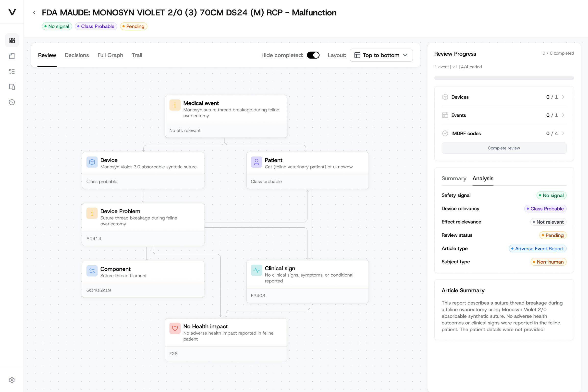Image resolution: width=588 pixels, height=392 pixels.
Task: Open the checklist icon in sidebar
Action: pos(12,71)
